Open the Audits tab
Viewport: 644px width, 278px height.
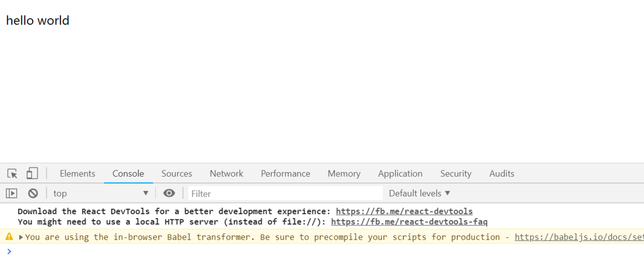[502, 174]
